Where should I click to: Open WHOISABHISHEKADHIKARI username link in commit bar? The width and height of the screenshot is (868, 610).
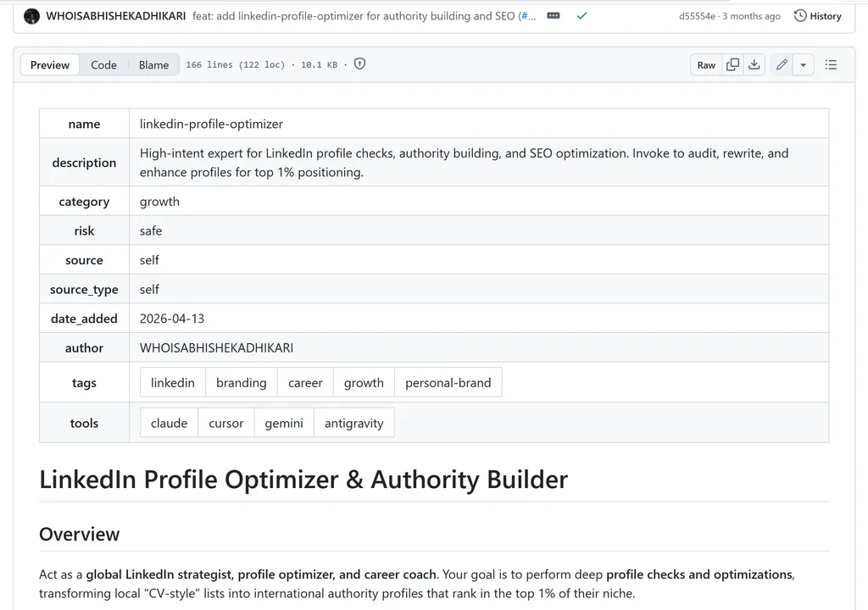(x=115, y=16)
